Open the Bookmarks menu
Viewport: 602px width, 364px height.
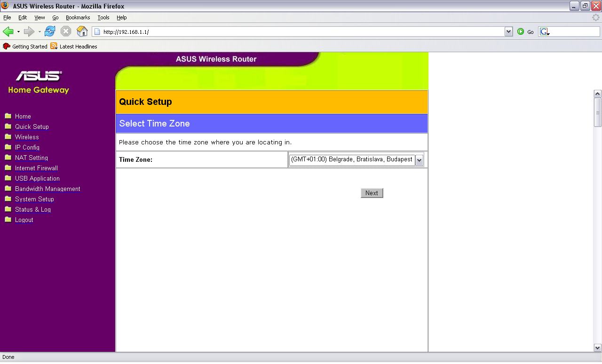(78, 17)
